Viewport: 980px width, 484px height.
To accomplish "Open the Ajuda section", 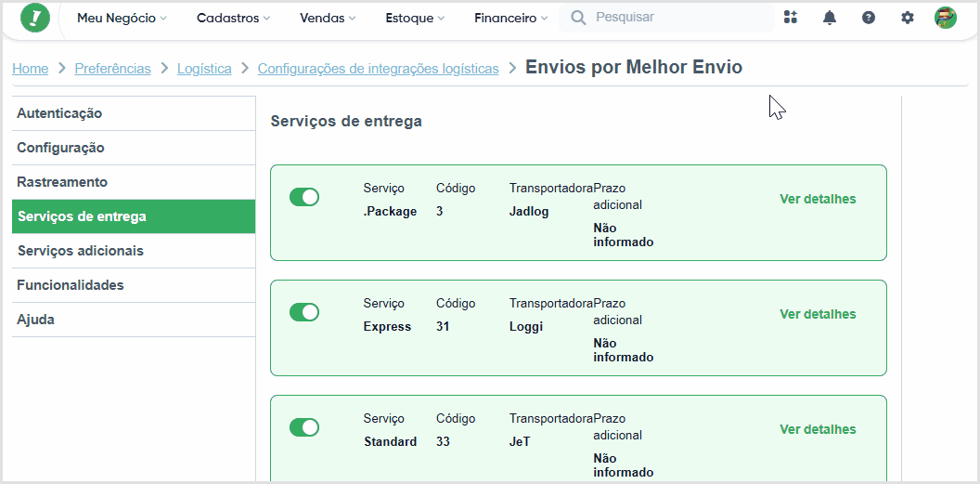I will 134,320.
